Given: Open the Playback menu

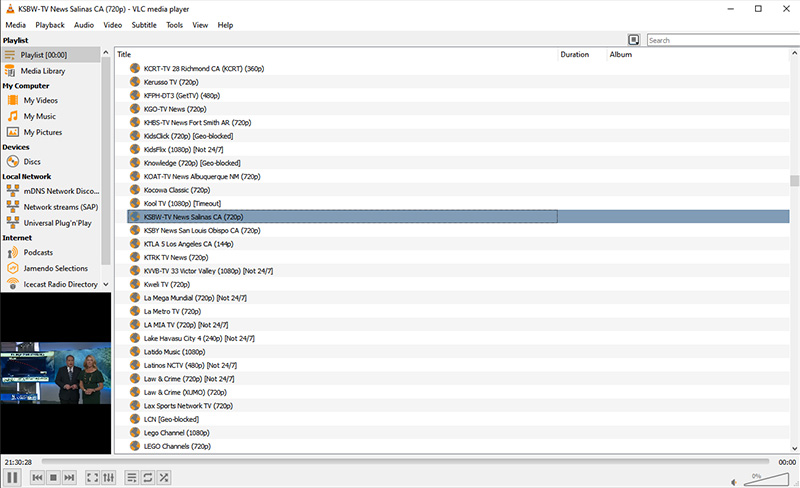Looking at the screenshot, I should 50,25.
